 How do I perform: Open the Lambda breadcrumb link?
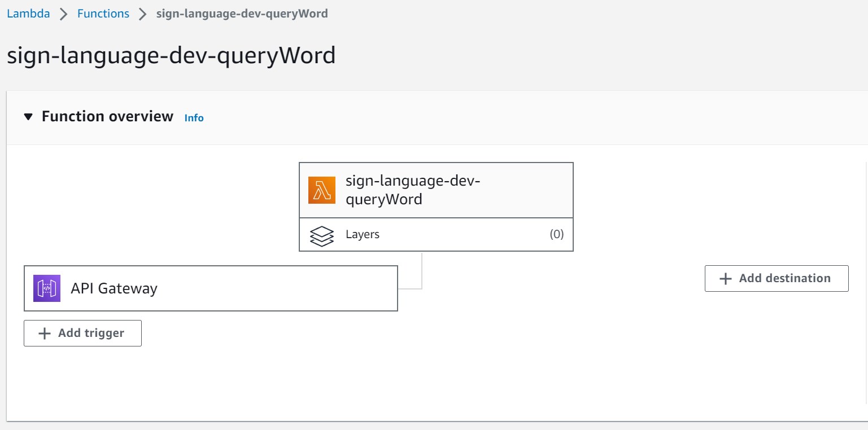tap(28, 14)
